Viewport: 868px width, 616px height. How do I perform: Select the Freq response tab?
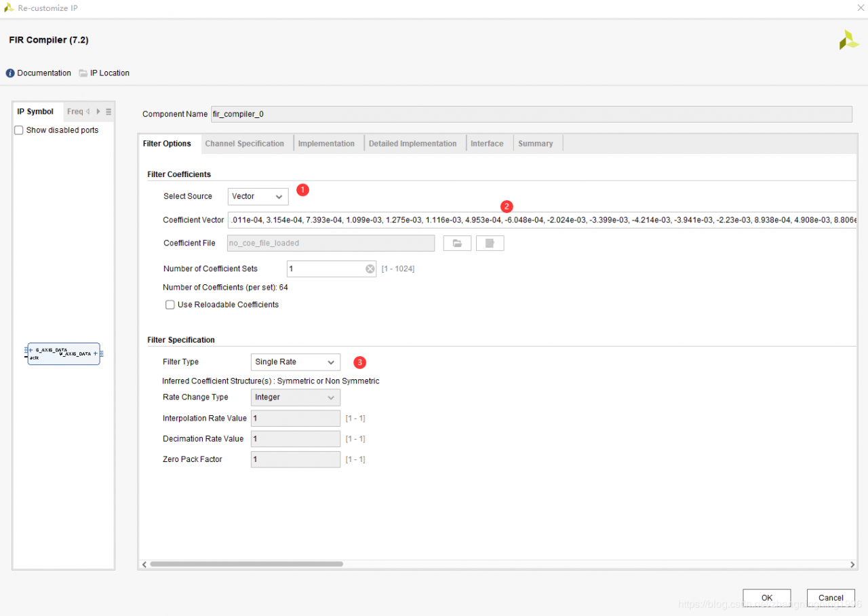click(x=75, y=112)
